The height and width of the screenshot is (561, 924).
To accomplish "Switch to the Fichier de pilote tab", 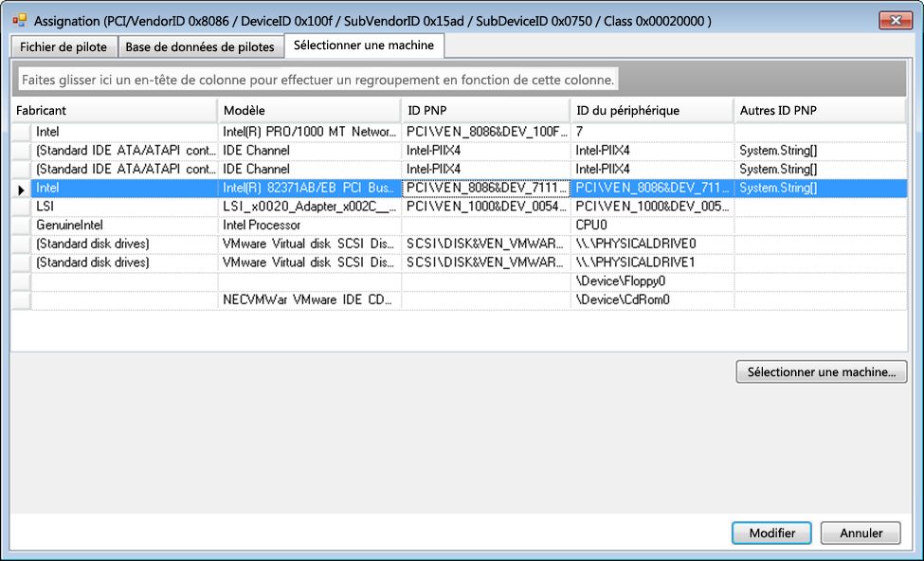I will (x=64, y=46).
